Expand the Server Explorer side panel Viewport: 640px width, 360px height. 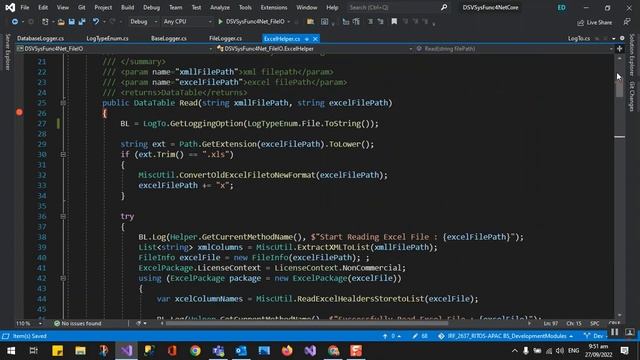tap(7, 52)
